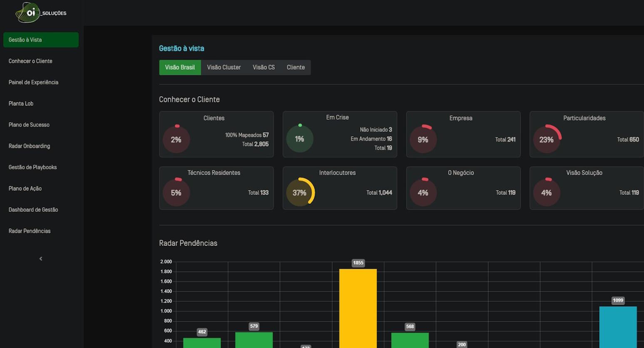Open the Em Crise card title

pyautogui.click(x=338, y=118)
